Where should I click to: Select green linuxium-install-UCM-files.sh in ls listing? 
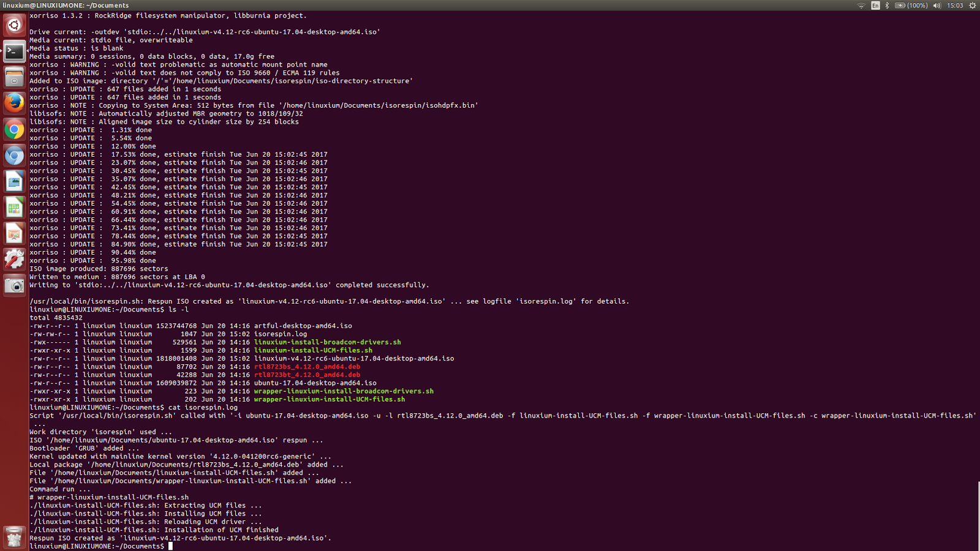tap(313, 350)
